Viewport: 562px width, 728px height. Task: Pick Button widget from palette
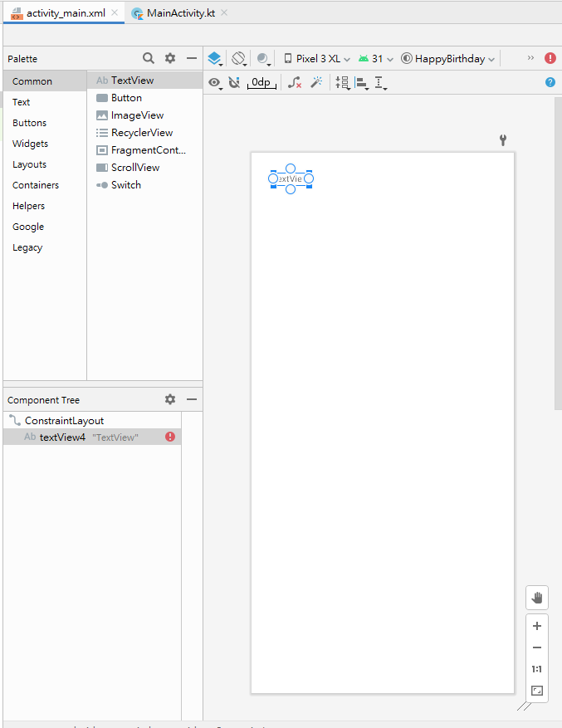pyautogui.click(x=145, y=98)
